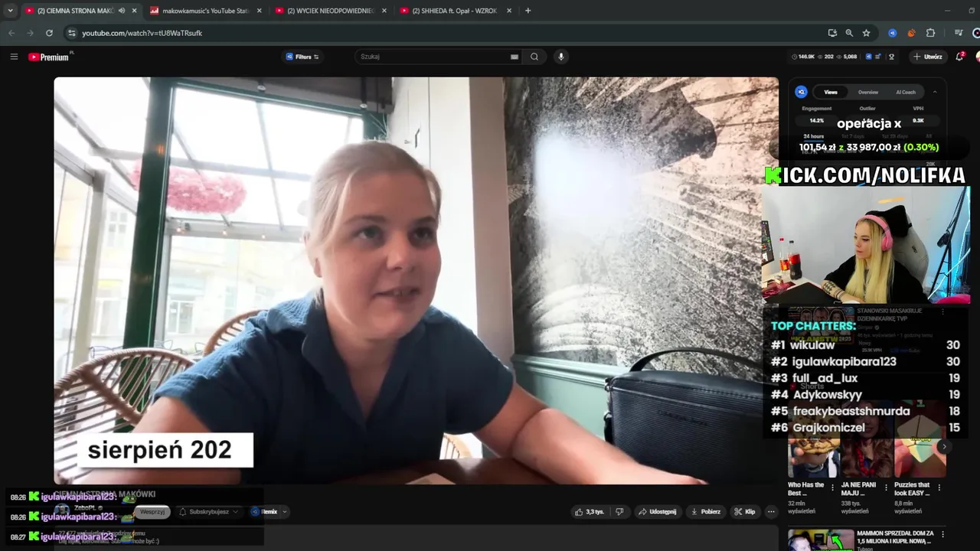
Task: Open the blue vidIQ toolbar extension icon
Action: [892, 33]
